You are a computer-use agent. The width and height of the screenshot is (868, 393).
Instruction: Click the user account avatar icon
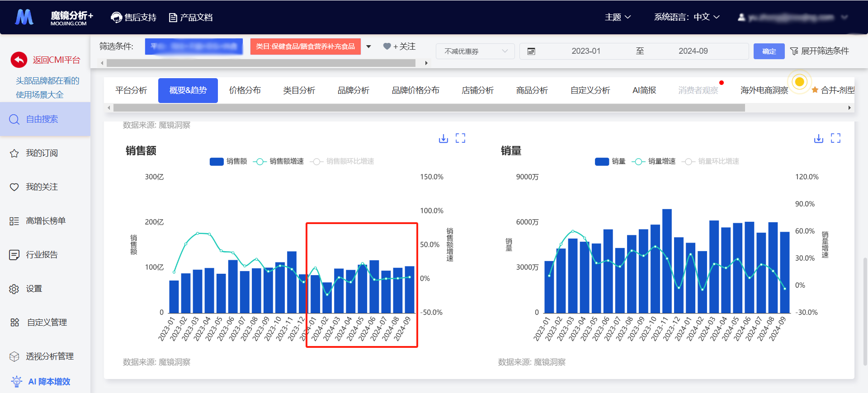pyautogui.click(x=741, y=17)
